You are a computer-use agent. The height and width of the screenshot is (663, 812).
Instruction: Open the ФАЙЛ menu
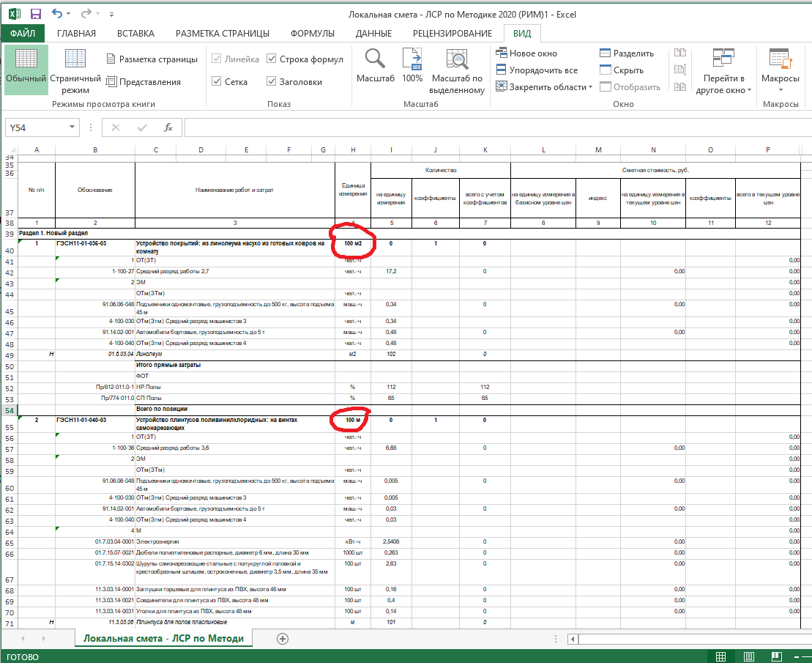(x=23, y=33)
